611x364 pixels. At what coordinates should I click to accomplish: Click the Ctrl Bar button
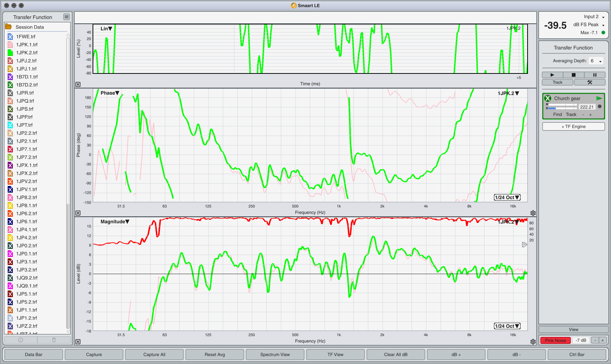tap(577, 354)
